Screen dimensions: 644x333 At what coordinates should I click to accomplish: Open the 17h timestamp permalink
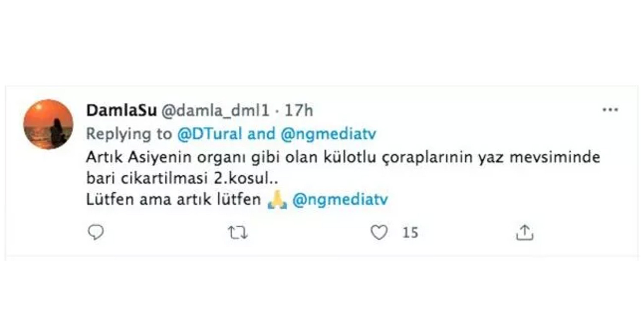click(x=299, y=111)
